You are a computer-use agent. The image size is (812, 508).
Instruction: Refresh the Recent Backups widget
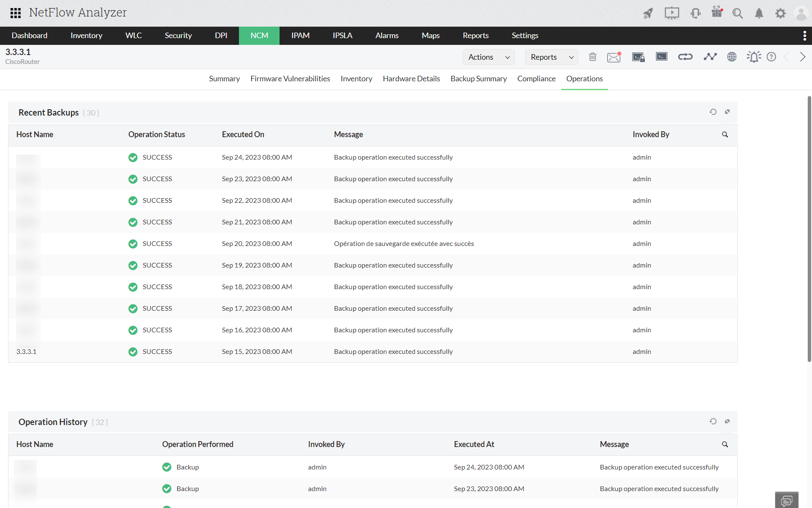point(713,112)
